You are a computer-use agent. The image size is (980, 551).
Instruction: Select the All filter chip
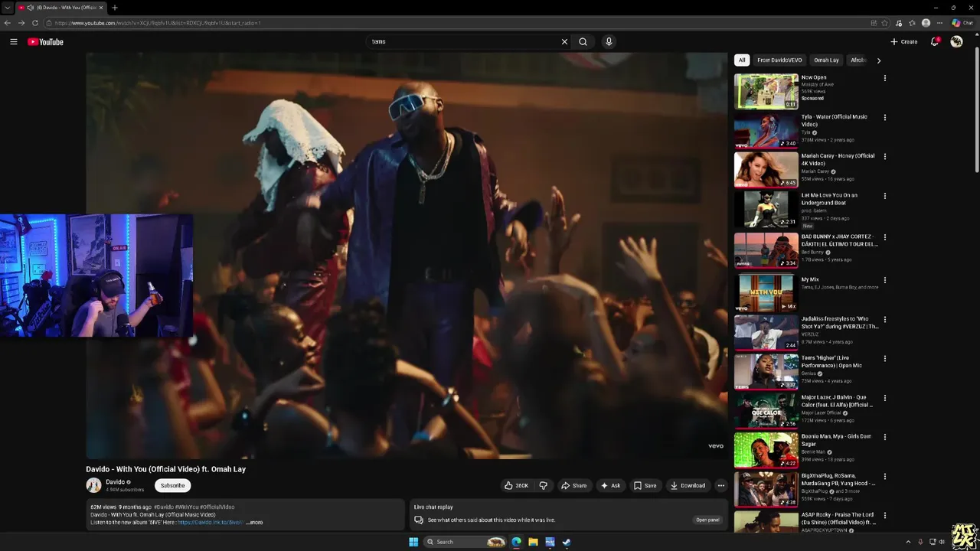741,60
